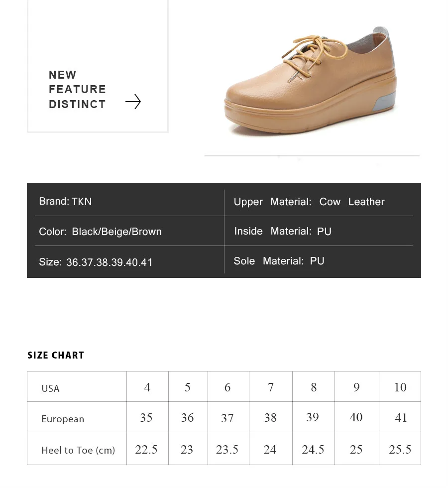
Task: Select the NEW FEATURE DISTINCT heading text
Action: click(78, 89)
